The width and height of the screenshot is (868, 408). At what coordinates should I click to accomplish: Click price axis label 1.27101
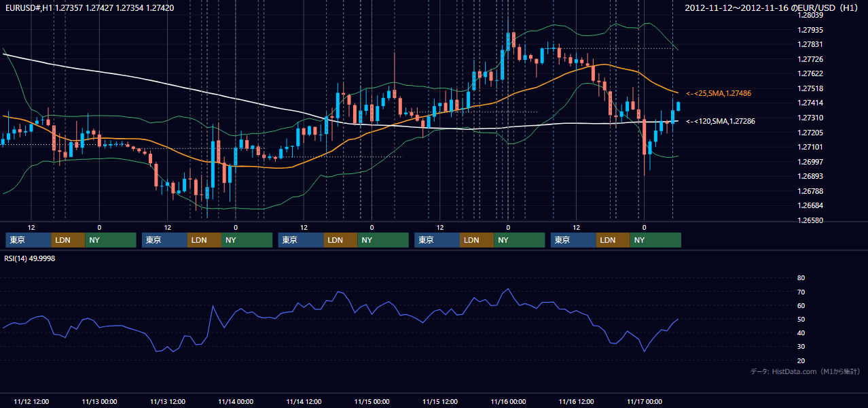(811, 147)
